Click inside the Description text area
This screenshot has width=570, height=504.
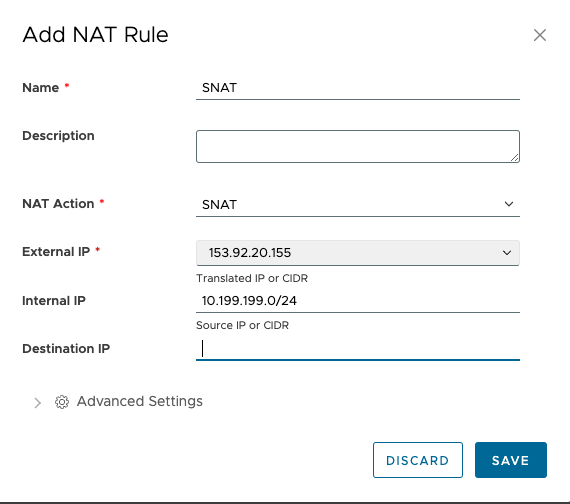click(x=358, y=146)
